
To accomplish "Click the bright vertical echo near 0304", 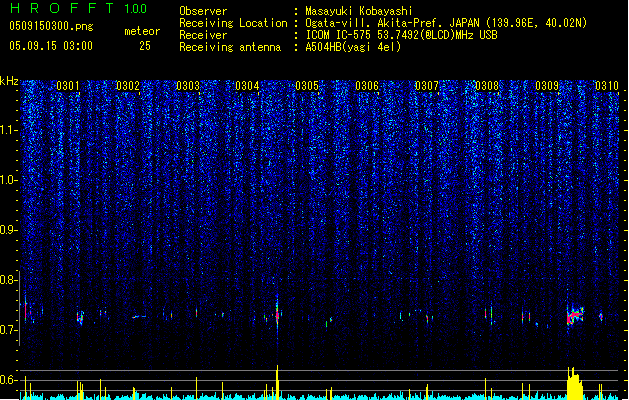I will [277, 315].
